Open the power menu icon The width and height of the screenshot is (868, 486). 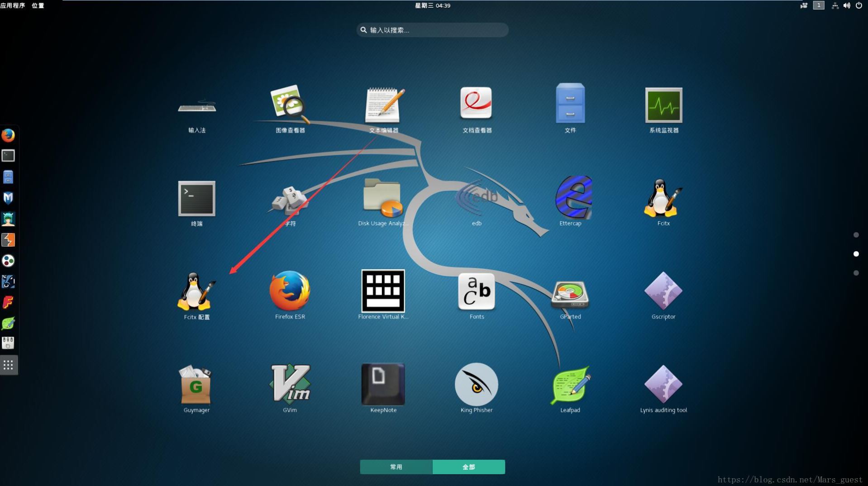point(858,5)
